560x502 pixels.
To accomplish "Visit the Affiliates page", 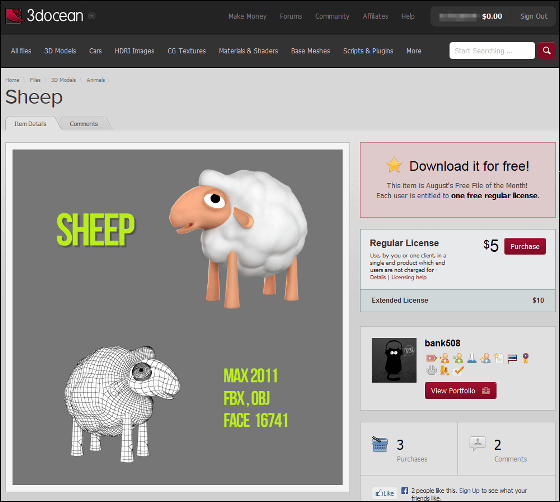I will click(375, 16).
